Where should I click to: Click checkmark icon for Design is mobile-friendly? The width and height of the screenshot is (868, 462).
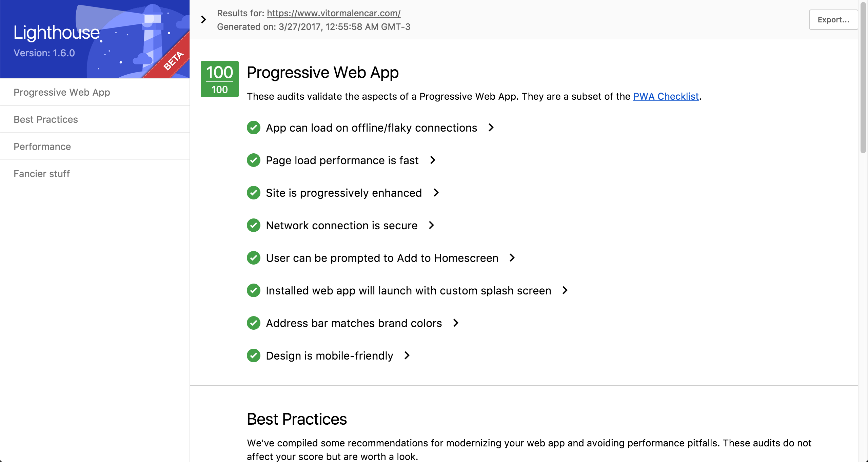click(253, 356)
